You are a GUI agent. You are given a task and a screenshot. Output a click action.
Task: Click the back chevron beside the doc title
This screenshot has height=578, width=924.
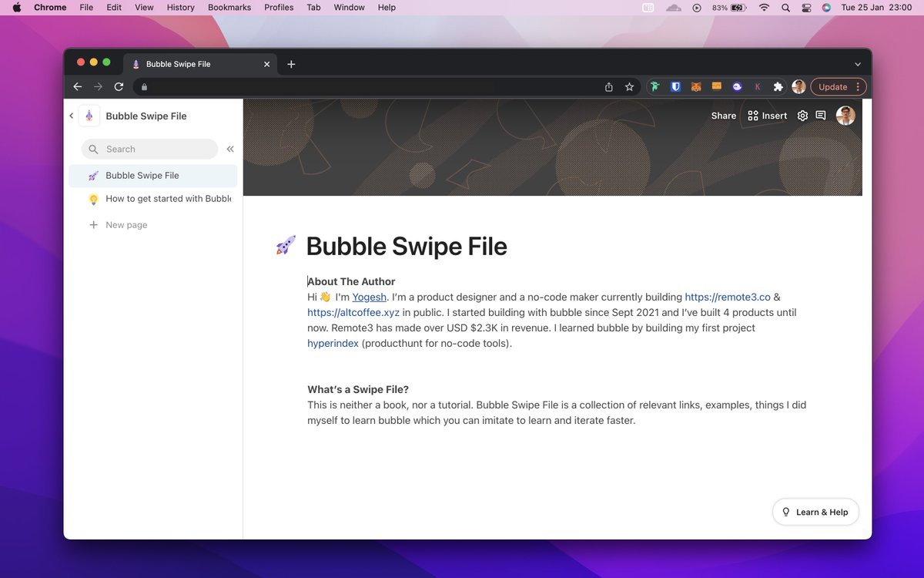point(71,116)
